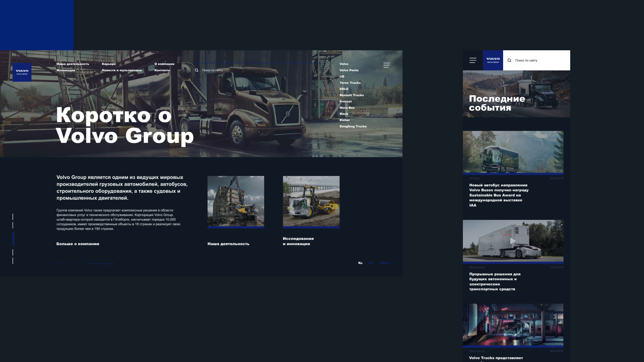Image resolution: width=644 pixels, height=362 pixels.
Task: Switch language to Ru
Action: (x=360, y=263)
